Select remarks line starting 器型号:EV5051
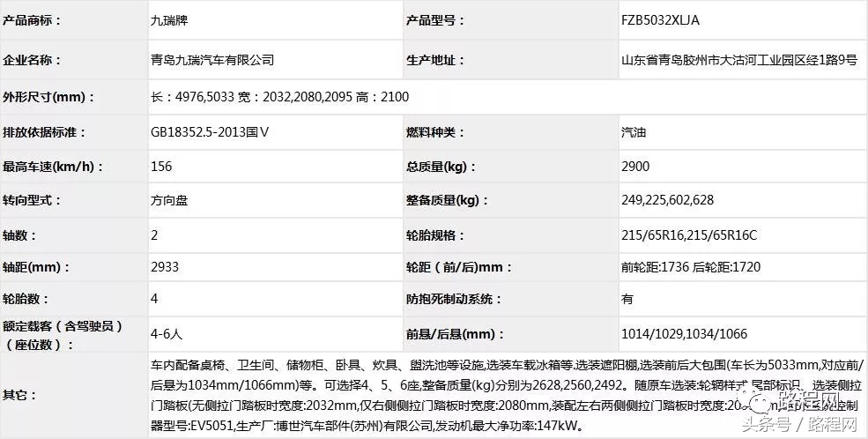This screenshot has height=439, width=868. pyautogui.click(x=367, y=427)
